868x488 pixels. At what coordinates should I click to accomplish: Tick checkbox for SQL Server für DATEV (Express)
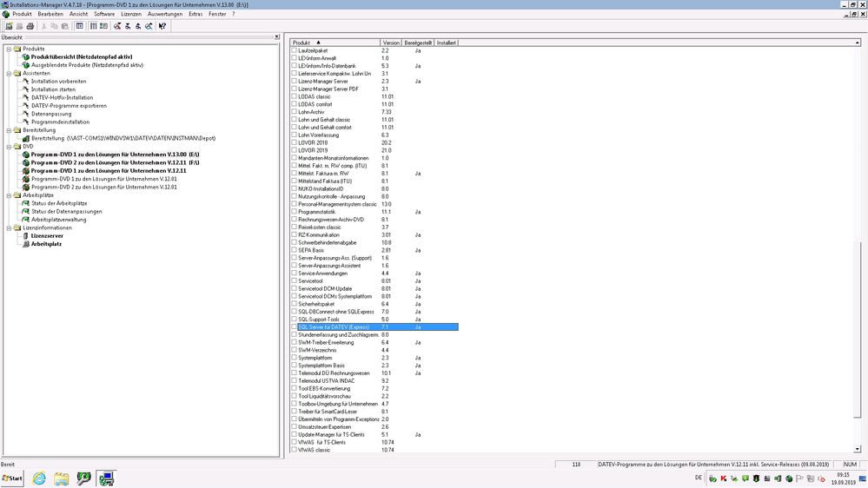294,327
